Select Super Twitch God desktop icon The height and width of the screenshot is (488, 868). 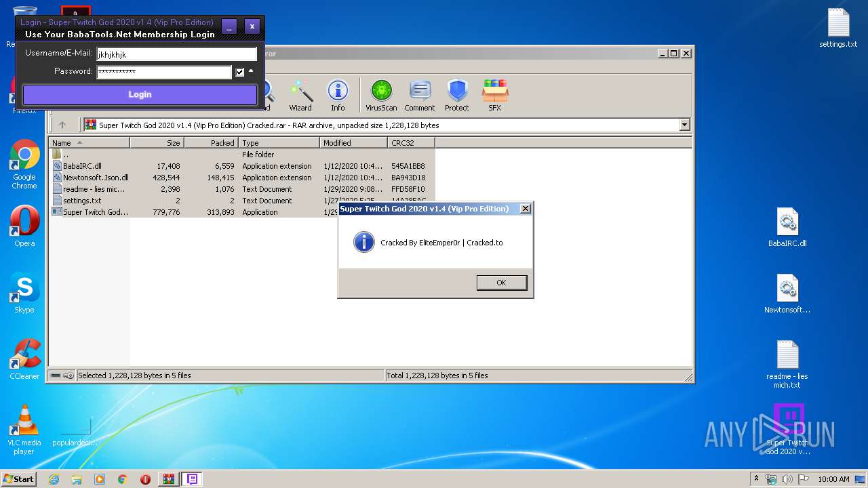pos(787,430)
